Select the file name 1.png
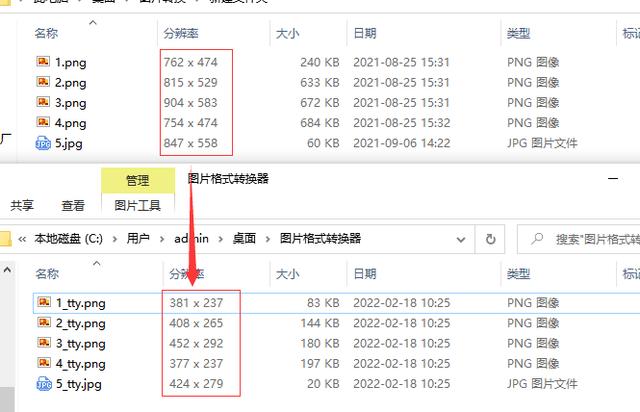The image size is (640, 412). click(x=71, y=62)
